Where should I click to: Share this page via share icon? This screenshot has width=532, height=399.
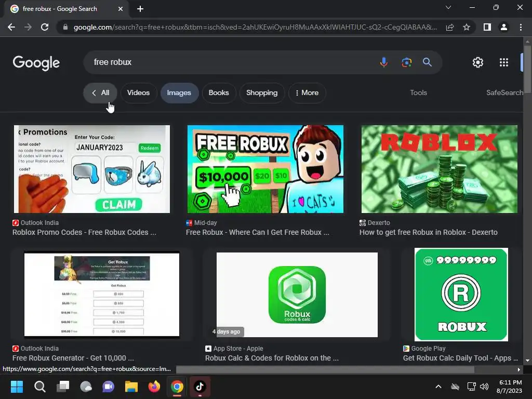(450, 27)
